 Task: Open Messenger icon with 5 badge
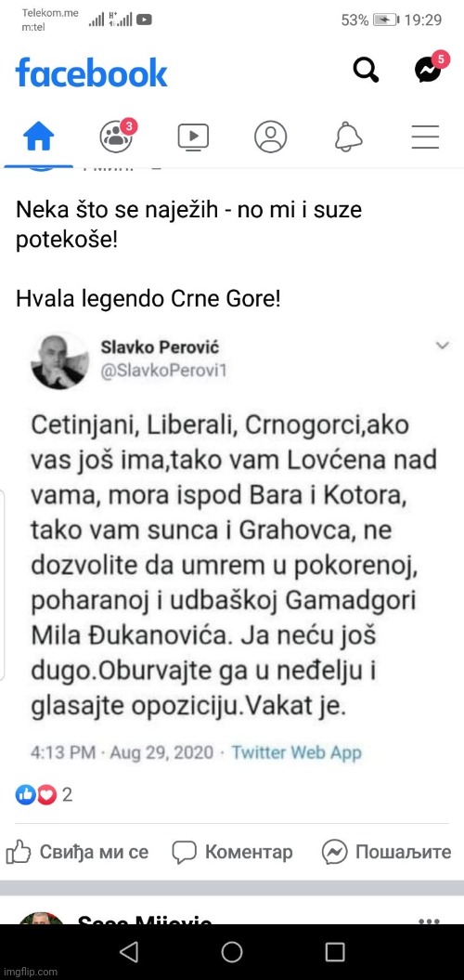coord(431,68)
